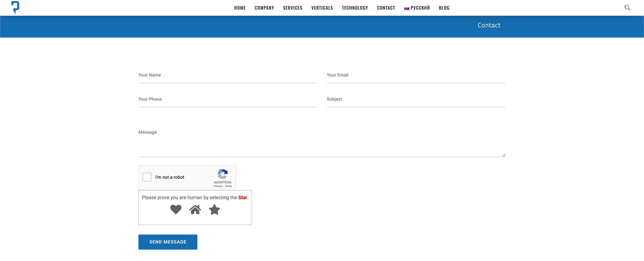Click the blue site logo icon
Viewport: 644px width, 261px height.
15,7
